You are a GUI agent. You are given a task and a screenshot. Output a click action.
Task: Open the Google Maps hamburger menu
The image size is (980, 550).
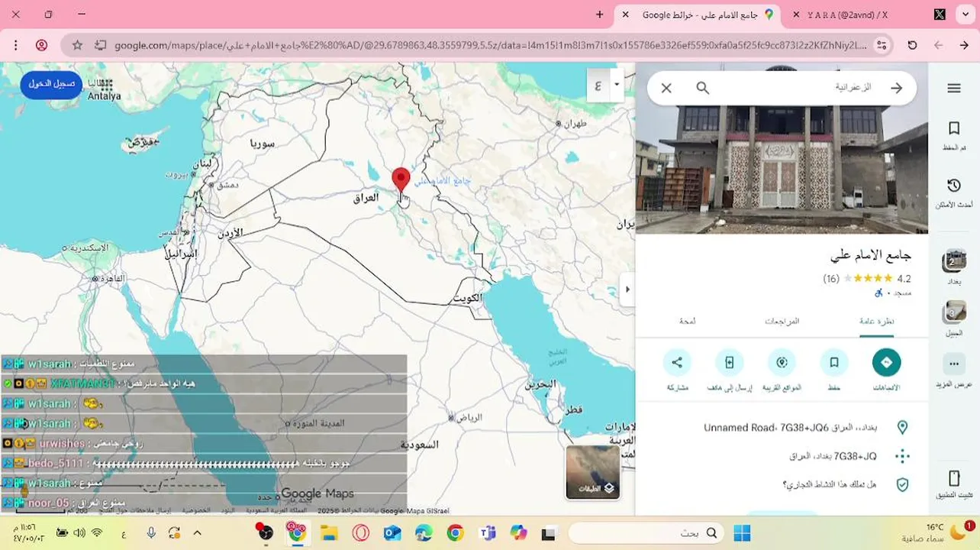[953, 88]
